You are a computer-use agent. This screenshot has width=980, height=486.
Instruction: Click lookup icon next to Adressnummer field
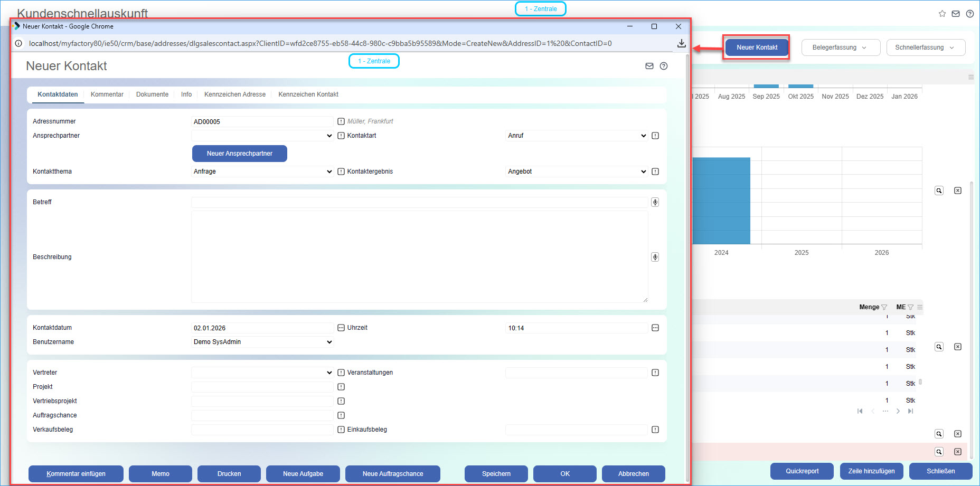[341, 121]
